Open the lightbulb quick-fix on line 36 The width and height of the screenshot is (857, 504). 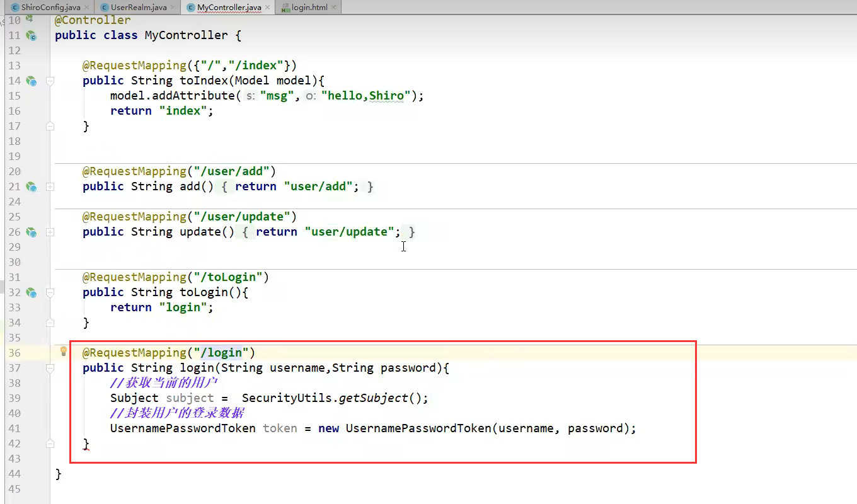click(x=63, y=352)
